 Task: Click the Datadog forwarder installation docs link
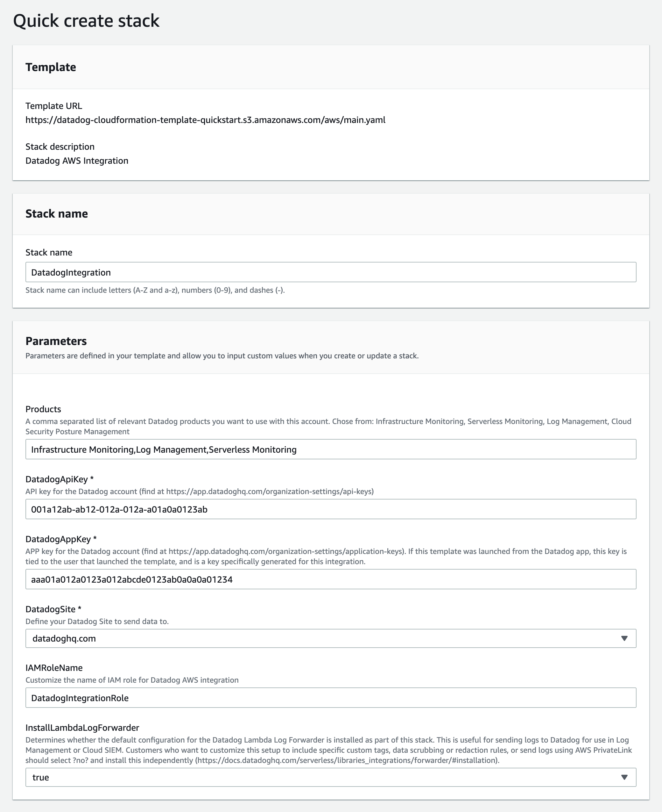(x=347, y=760)
